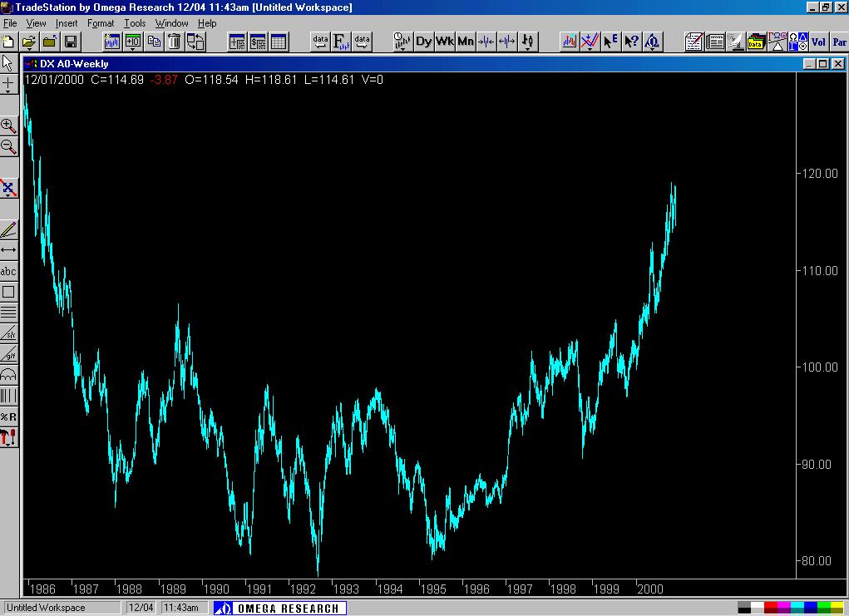Select the Zoom In magnifier tool
Image resolution: width=849 pixels, height=616 pixels.
(9, 126)
